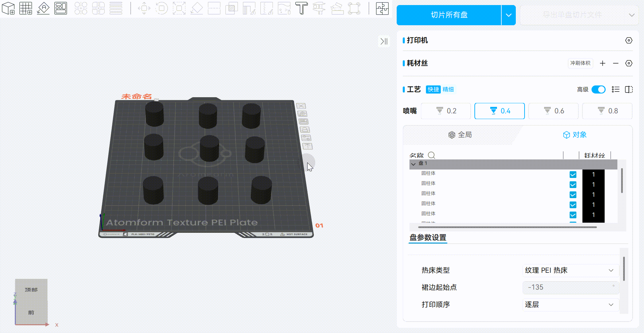Open the assembly view puzzle icon
Screen dimensions: 644x333
pyautogui.click(x=382, y=8)
